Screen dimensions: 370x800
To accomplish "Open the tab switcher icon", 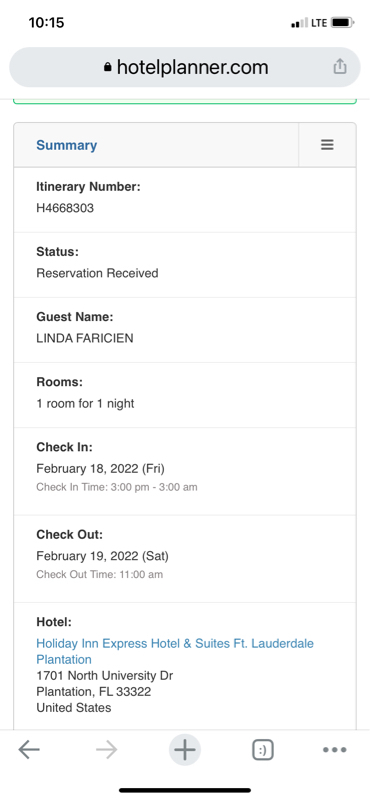I will pos(263,750).
